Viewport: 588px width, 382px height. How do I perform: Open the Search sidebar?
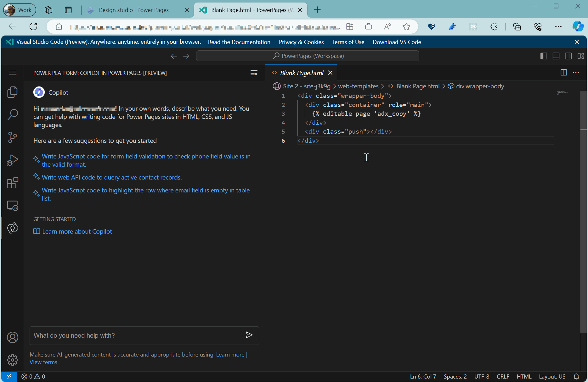coord(13,115)
